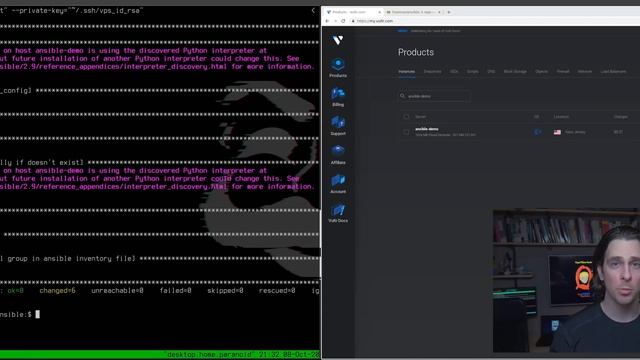This screenshot has height=360, width=640.
Task: Click the webcam video overlay
Action: point(566,281)
